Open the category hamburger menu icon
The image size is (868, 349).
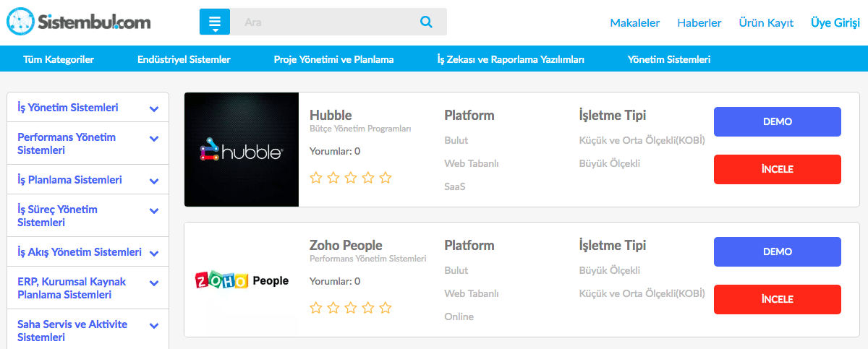click(x=215, y=22)
